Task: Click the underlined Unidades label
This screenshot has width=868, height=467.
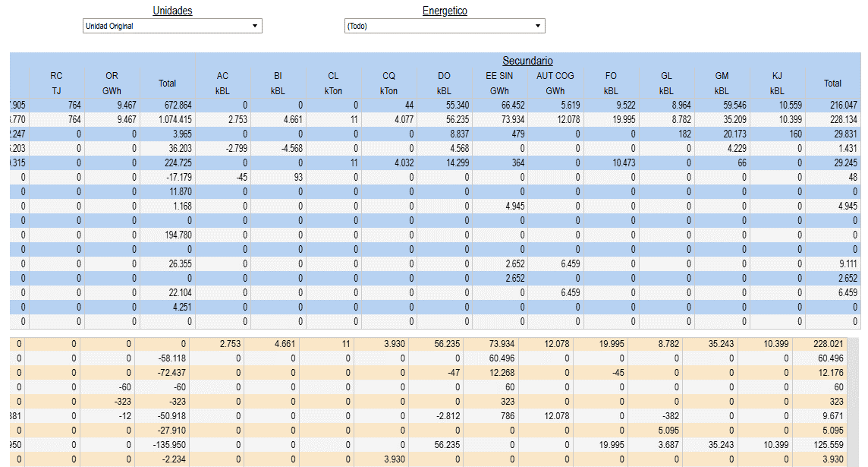Action: [172, 11]
